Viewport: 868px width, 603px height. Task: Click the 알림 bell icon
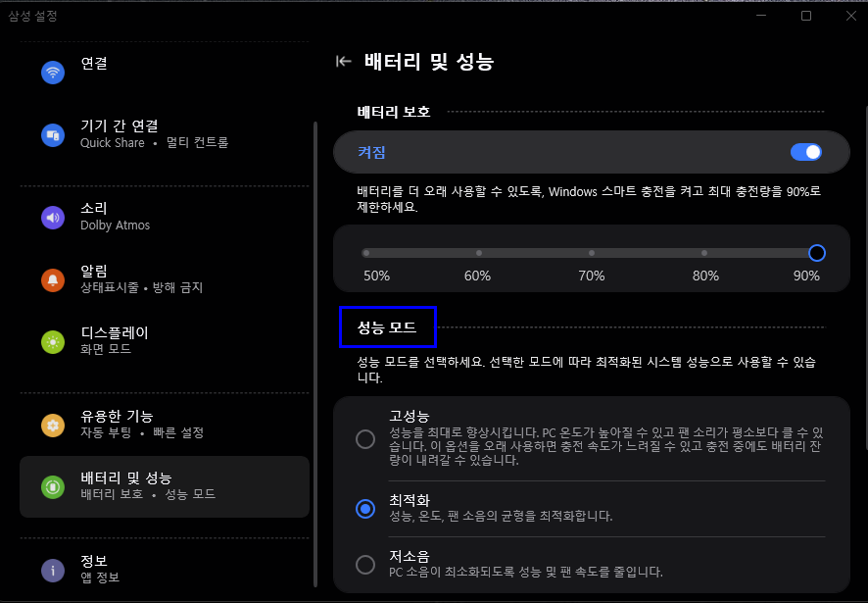52,278
